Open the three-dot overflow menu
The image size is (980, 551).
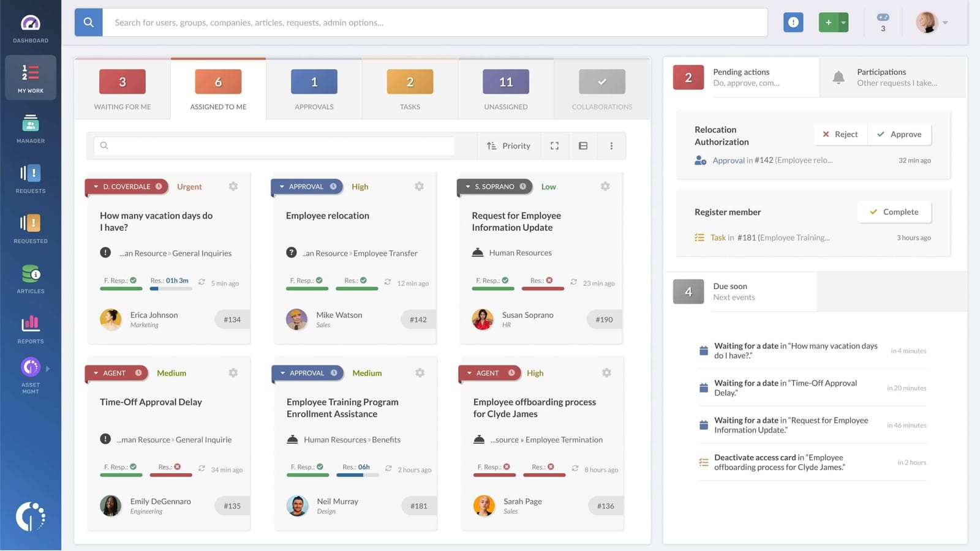611,146
